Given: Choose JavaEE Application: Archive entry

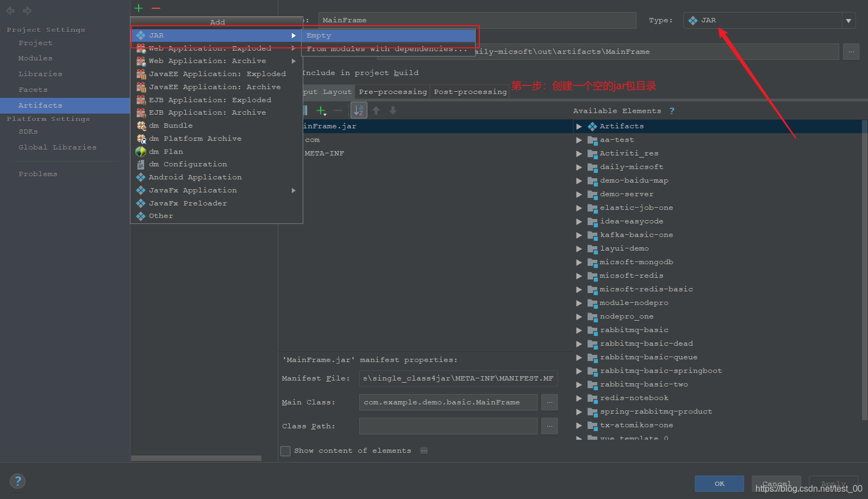Looking at the screenshot, I should (x=216, y=87).
